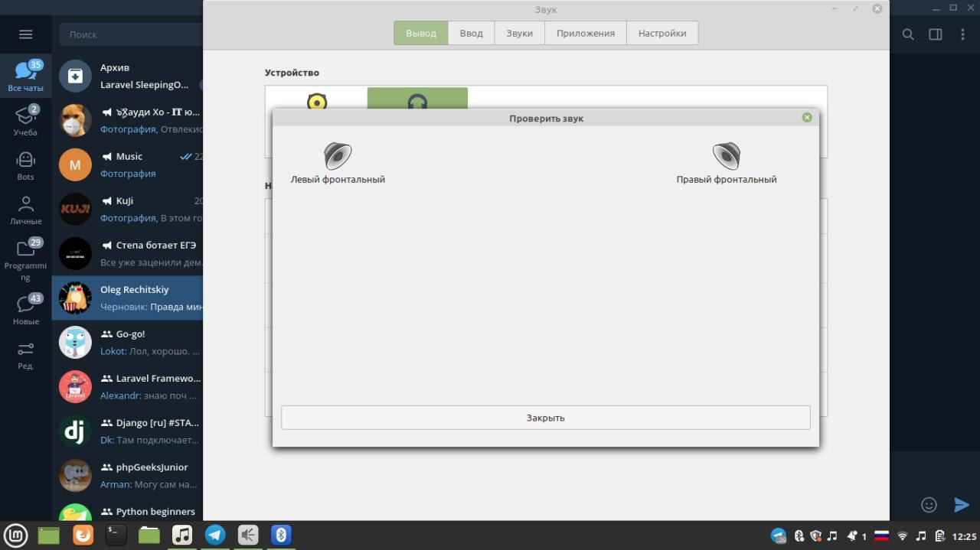Open the Programming chat folder
The image size is (980, 550).
[x=25, y=260]
